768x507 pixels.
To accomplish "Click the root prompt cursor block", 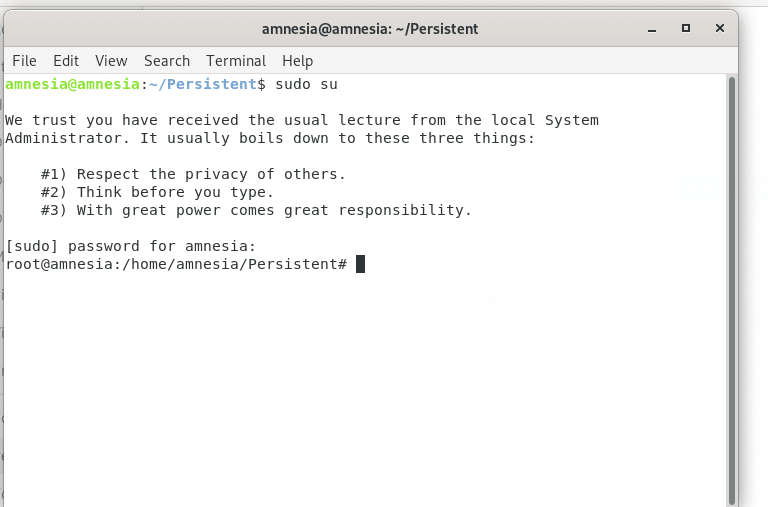I will [360, 264].
